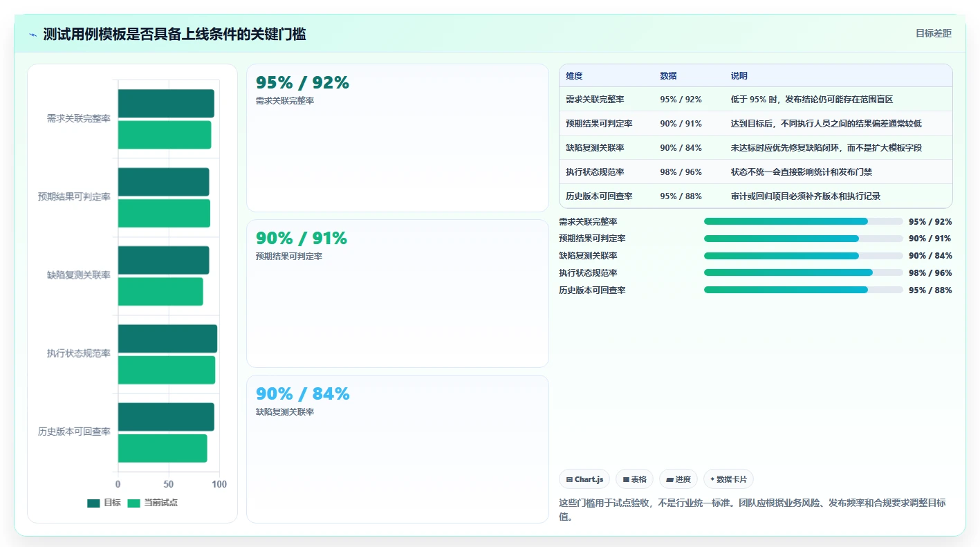
Task: Click the footer note starting 这些门槛用于试点验收
Action: (752, 510)
